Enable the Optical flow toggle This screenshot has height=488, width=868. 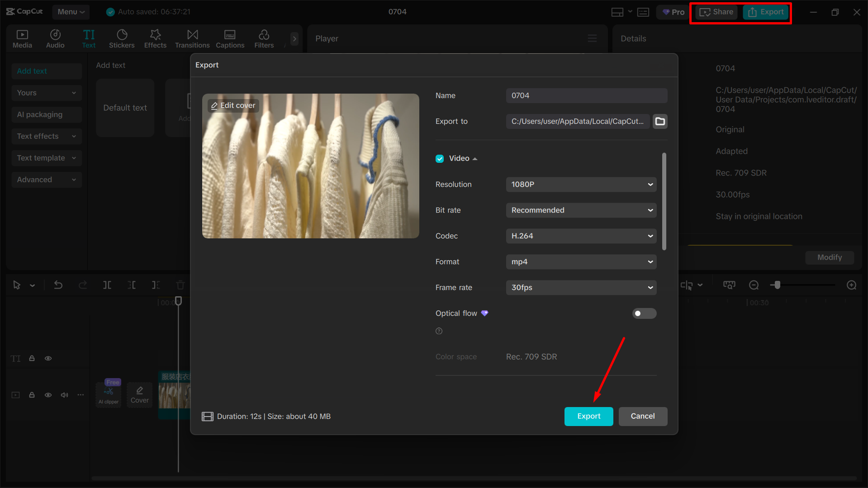(x=644, y=313)
